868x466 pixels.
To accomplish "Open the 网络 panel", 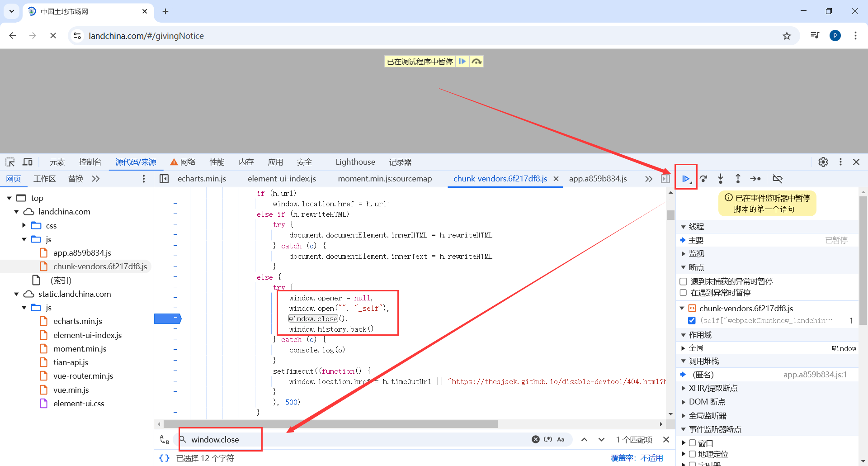I will click(x=183, y=162).
